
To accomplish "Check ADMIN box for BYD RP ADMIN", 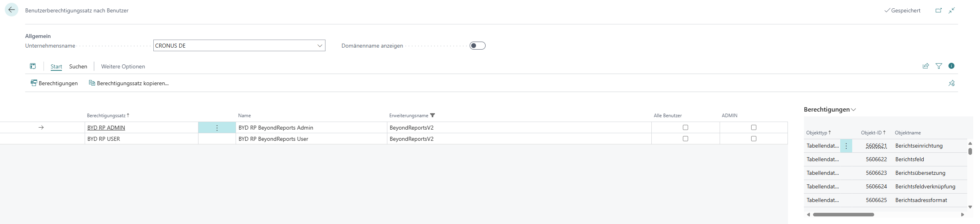I will click(754, 128).
